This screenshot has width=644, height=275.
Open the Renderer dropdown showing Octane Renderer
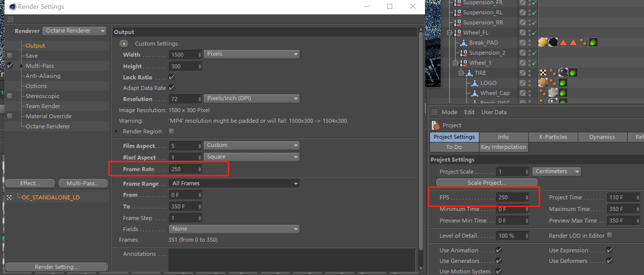point(75,31)
